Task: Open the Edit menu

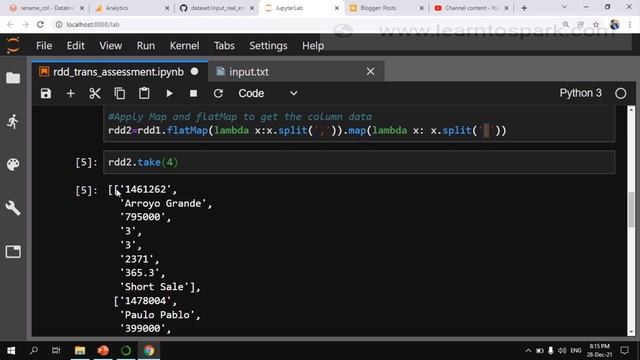Action: coord(76,46)
